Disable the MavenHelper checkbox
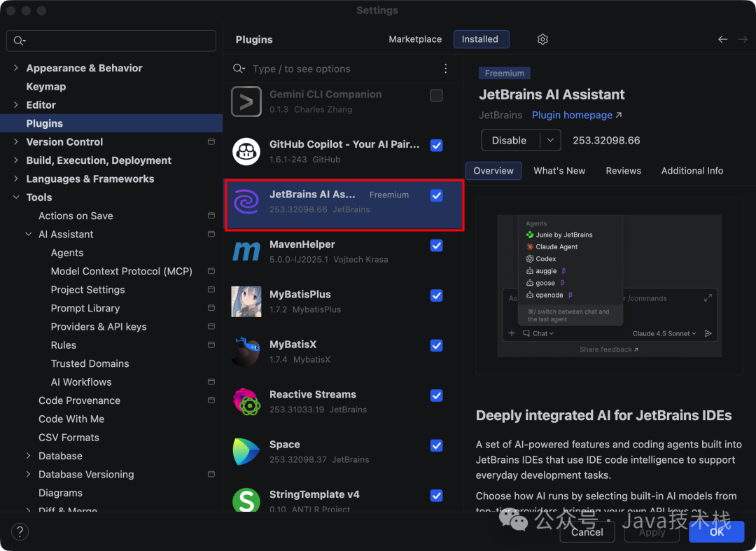 point(436,246)
